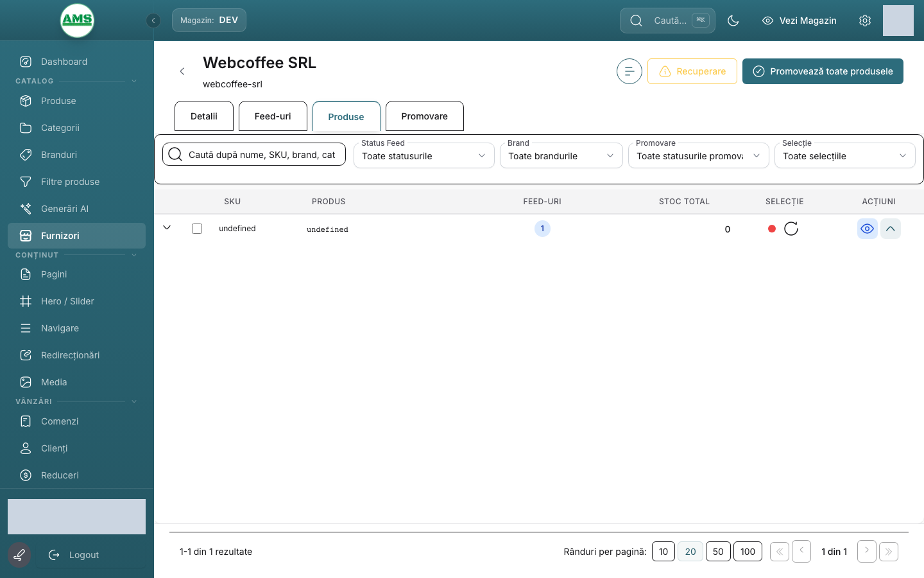Screen dimensions: 924x578
Task: Switch to the Detalii tab
Action: pyautogui.click(x=204, y=116)
